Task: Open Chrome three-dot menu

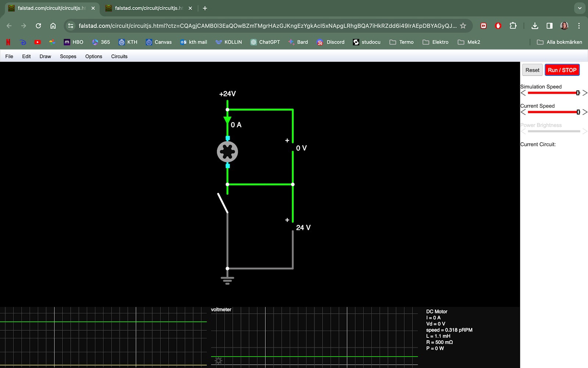Action: coord(579,26)
